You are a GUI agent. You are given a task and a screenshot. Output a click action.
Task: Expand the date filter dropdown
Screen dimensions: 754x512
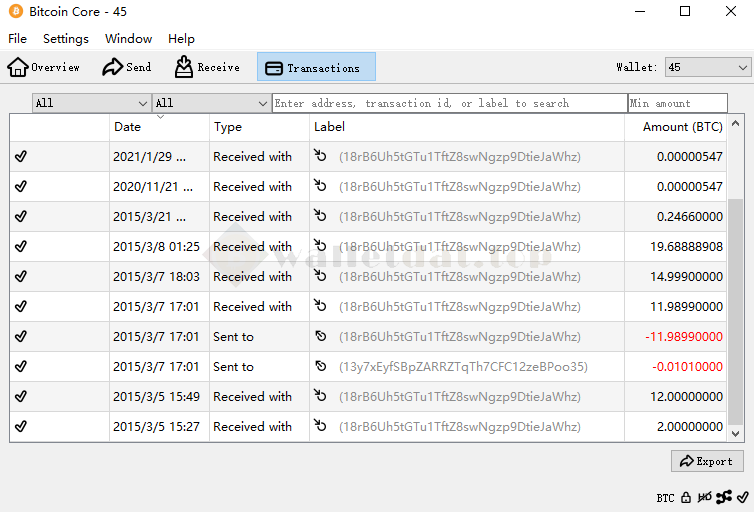[x=91, y=103]
